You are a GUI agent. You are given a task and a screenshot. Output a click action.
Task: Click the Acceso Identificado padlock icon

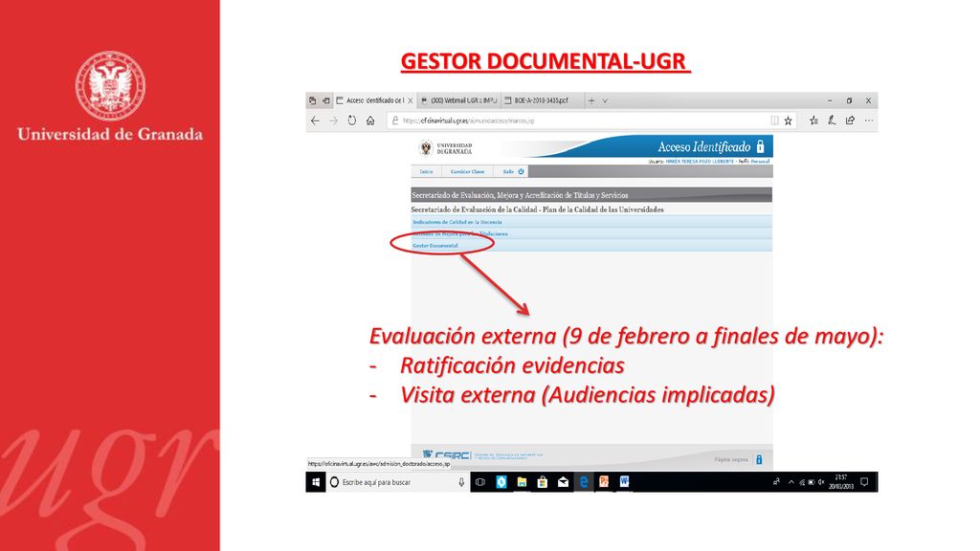click(x=761, y=146)
